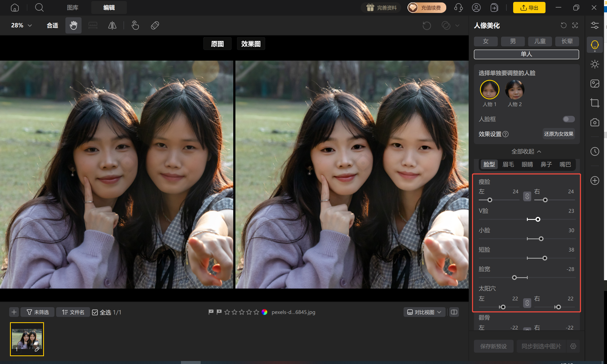The image size is (607, 364).
Task: Toggle the link lock between 瘦脸 sliders
Action: 527,196
